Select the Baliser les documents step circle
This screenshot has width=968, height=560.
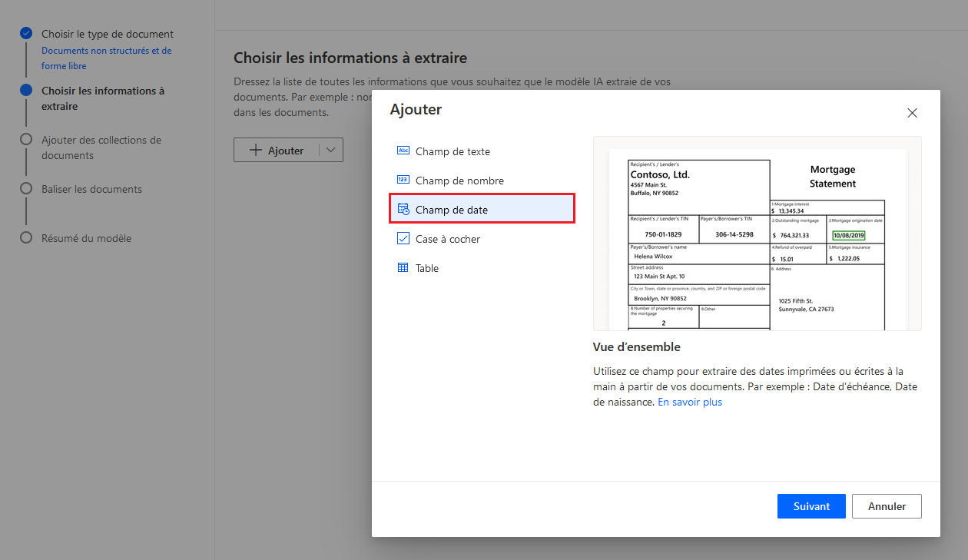26,188
